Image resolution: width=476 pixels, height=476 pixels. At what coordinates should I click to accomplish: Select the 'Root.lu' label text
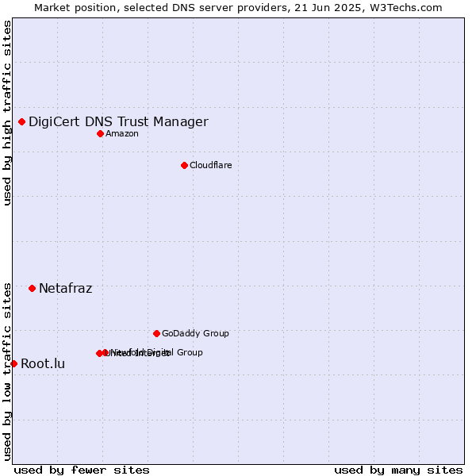pyautogui.click(x=43, y=363)
